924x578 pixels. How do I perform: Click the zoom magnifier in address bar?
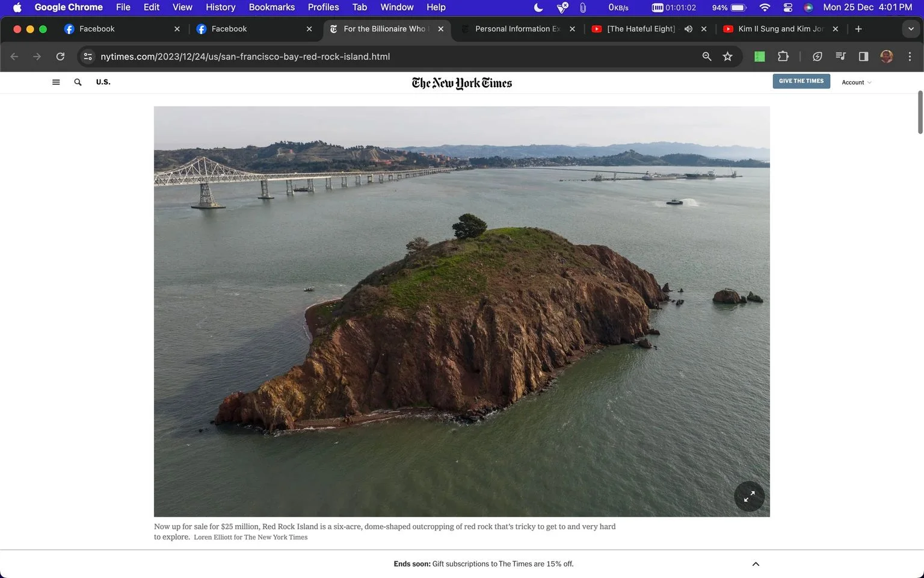[707, 57]
